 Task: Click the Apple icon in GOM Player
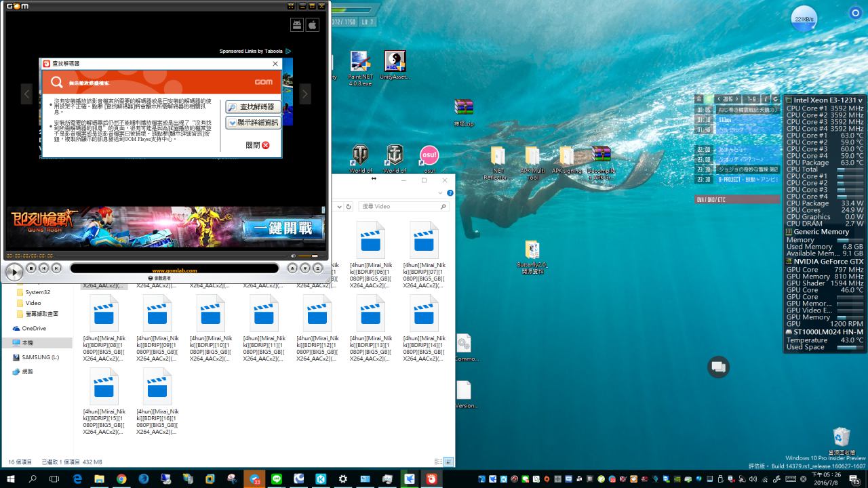click(x=312, y=25)
